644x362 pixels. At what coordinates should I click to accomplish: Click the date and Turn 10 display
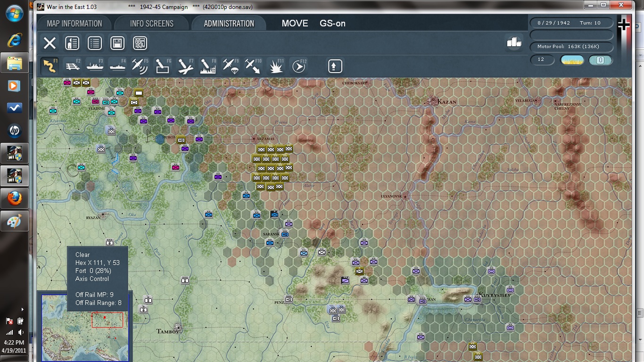click(x=571, y=23)
